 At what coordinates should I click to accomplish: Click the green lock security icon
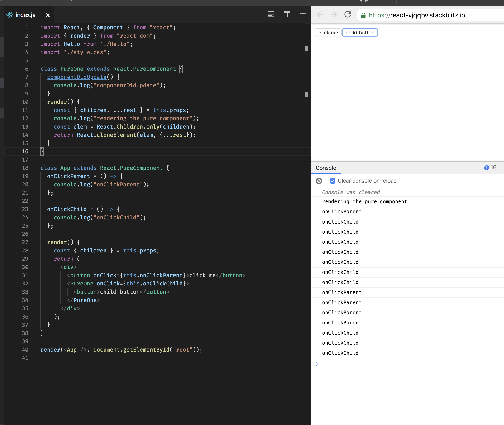(x=363, y=15)
